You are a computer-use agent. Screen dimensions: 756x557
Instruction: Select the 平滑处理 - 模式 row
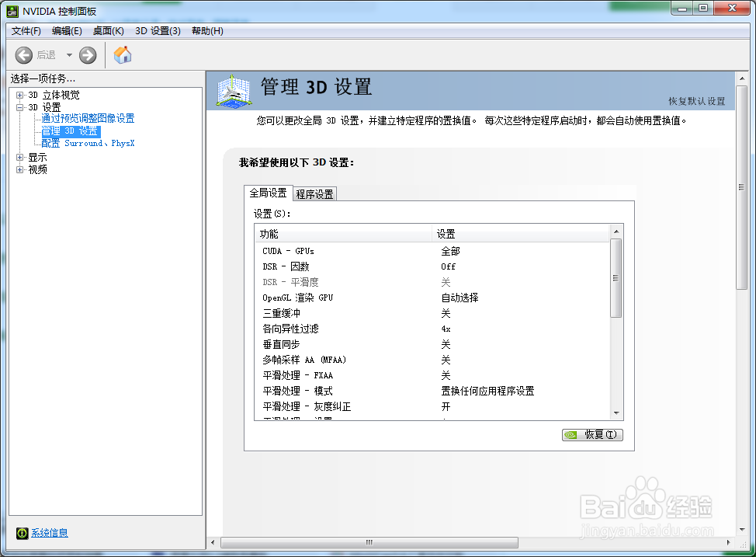click(x=432, y=391)
